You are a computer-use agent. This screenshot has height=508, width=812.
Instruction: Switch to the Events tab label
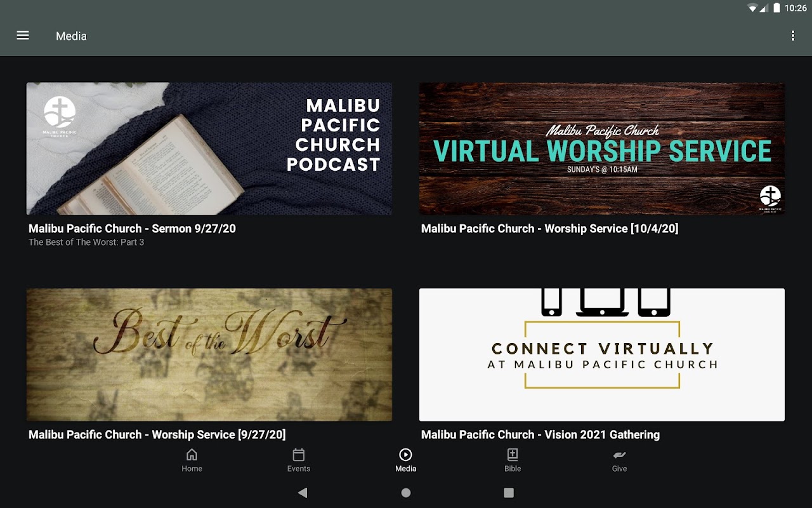pyautogui.click(x=299, y=469)
